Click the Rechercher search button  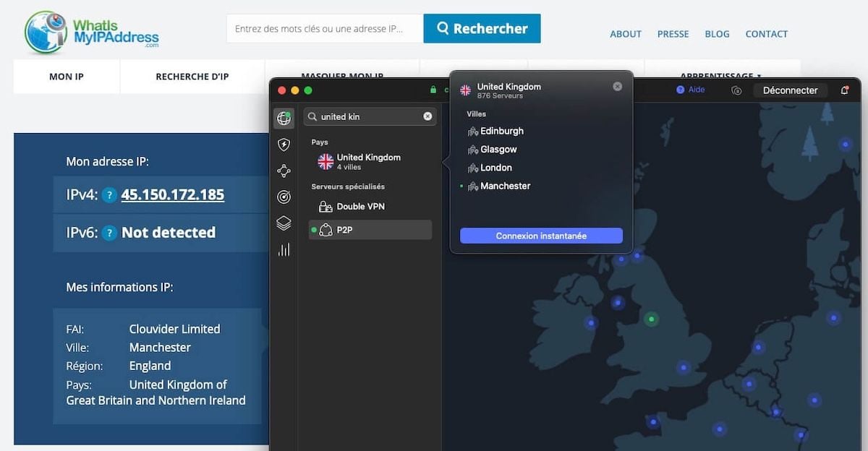pos(482,29)
